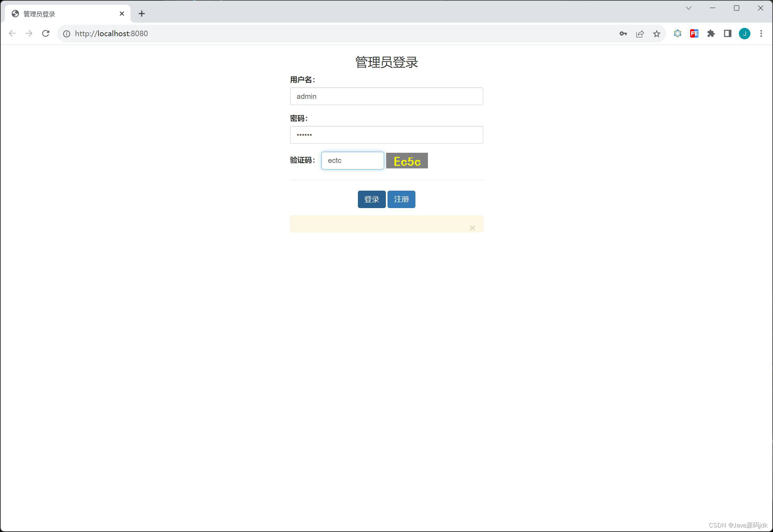Image resolution: width=773 pixels, height=532 pixels.
Task: Open the red FE extension icon
Action: 694,33
